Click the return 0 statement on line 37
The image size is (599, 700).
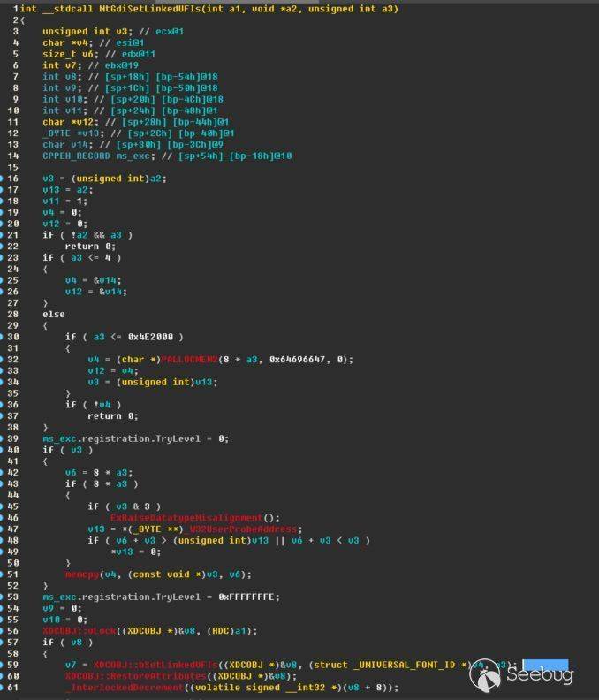pos(112,416)
